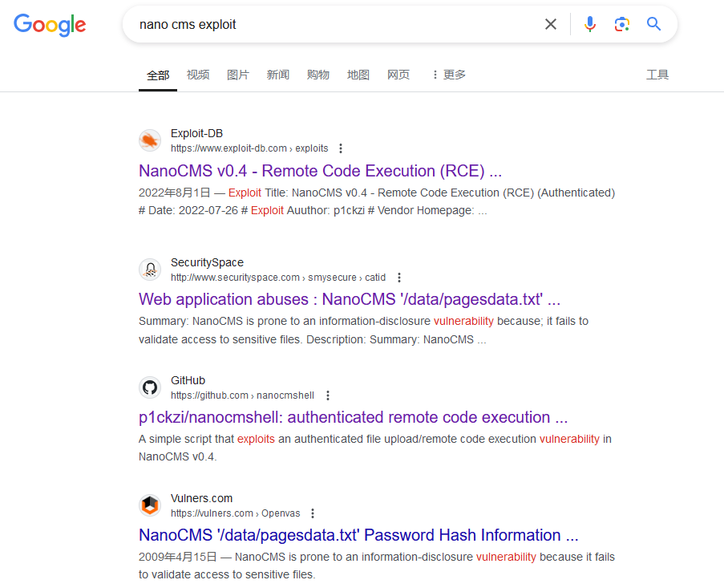The image size is (724, 588).
Task: Switch to the 图片 tab
Action: [x=238, y=75]
